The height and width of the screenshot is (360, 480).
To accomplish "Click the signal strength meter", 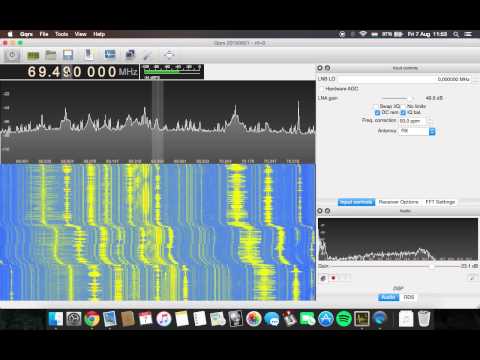I will coord(172,72).
